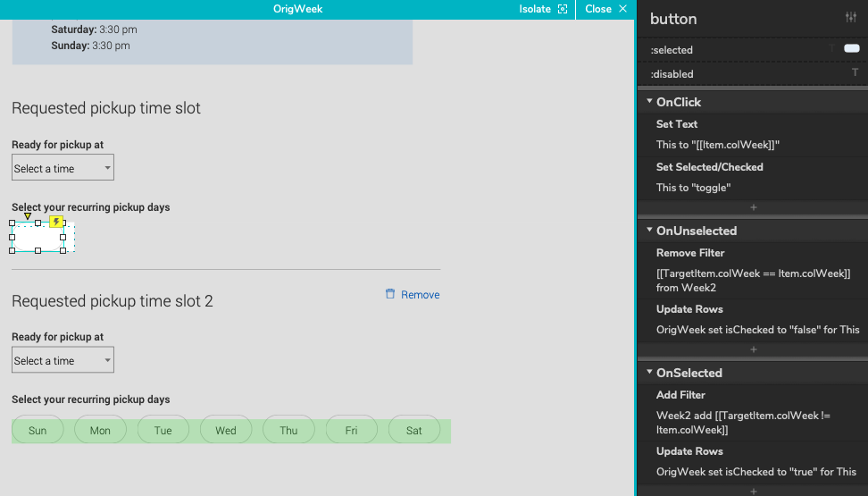Click the Isolate frame icon

562,9
